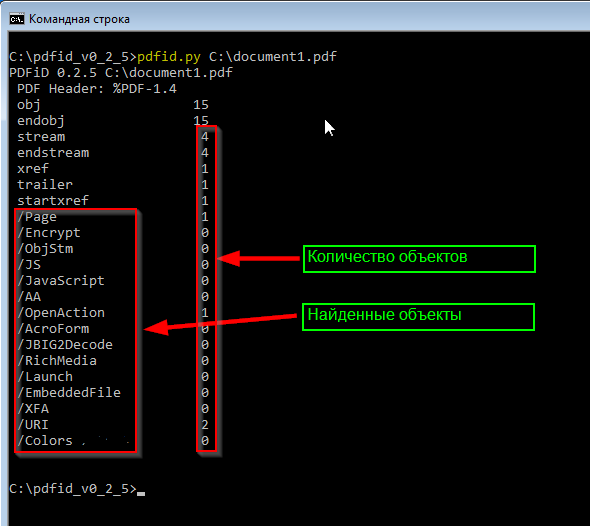Click the blinking cursor at bottom prompt
Screen dimensions: 590x526
[x=141, y=494]
